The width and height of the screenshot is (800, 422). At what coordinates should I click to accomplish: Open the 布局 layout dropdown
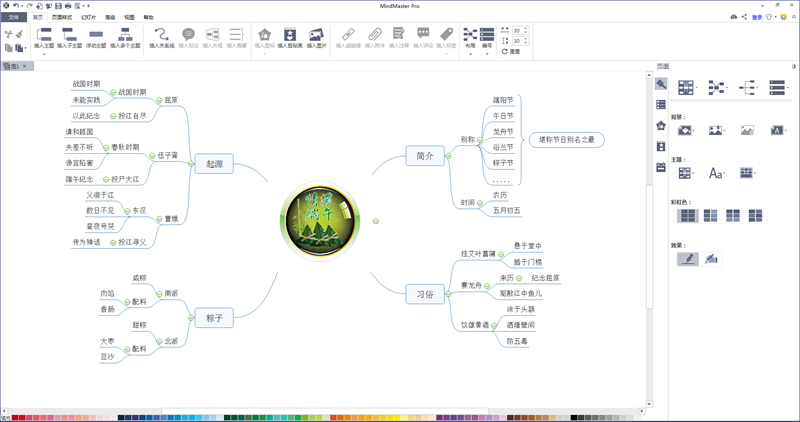(x=469, y=37)
